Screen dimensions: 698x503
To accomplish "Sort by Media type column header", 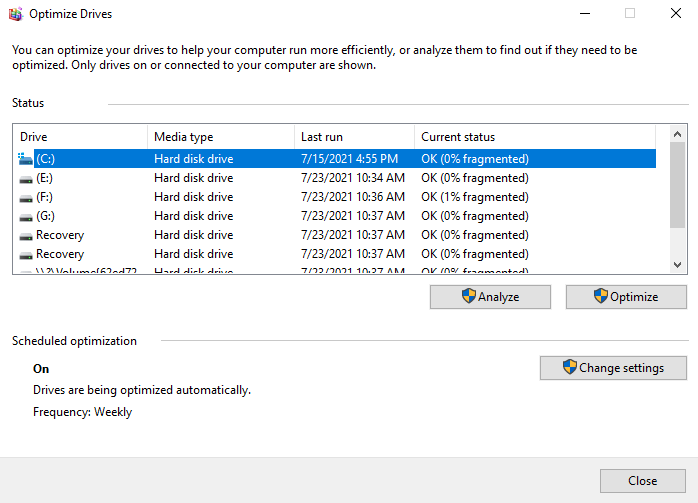I will tap(220, 137).
